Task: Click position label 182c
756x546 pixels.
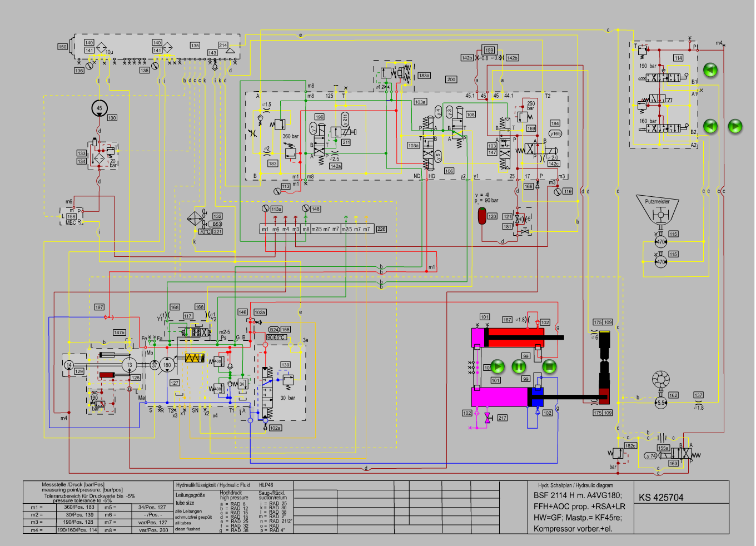Action: [630, 445]
